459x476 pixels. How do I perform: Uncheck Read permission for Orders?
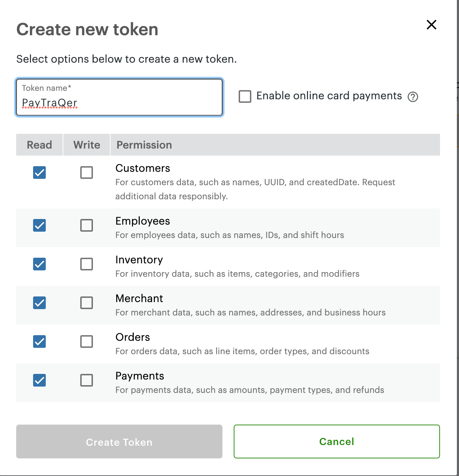click(x=39, y=342)
